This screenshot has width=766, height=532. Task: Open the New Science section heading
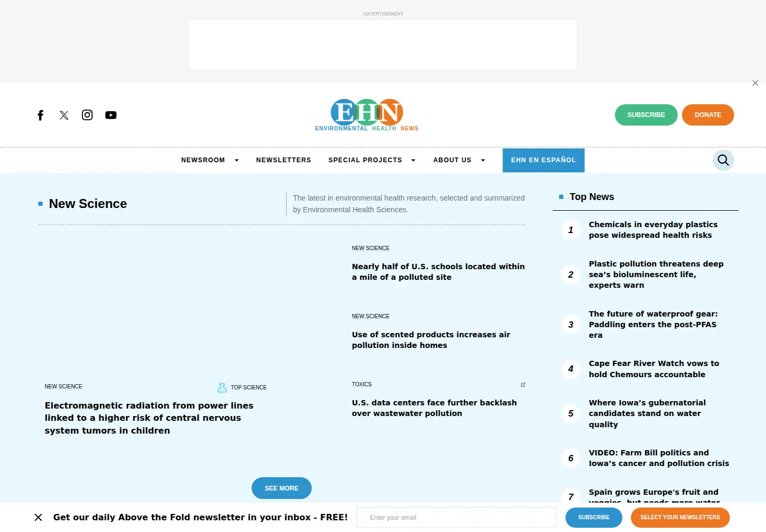(x=88, y=204)
